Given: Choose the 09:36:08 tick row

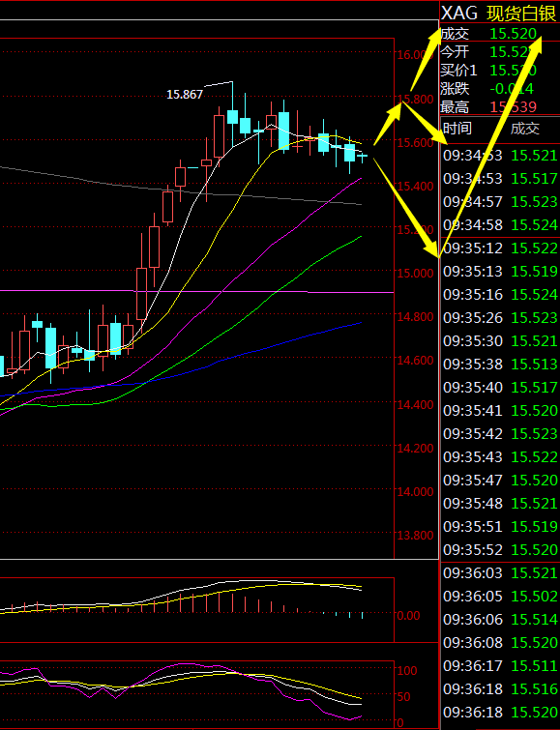Looking at the screenshot, I should (x=500, y=642).
